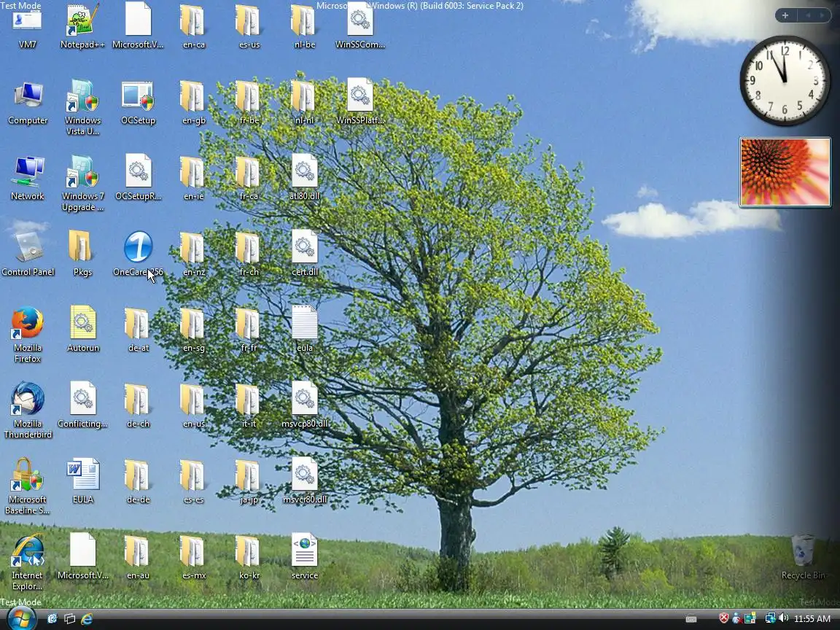Select the Mozilla Firefox shortcut
The image size is (840, 630).
point(27,335)
